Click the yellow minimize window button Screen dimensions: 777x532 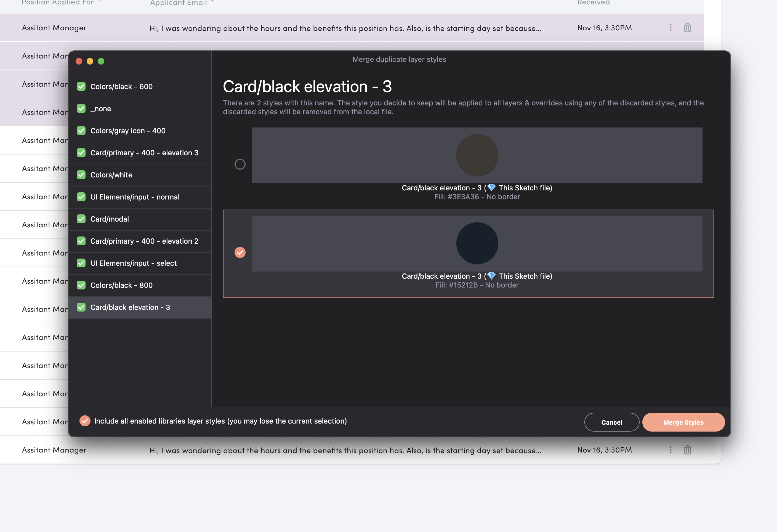click(x=90, y=61)
